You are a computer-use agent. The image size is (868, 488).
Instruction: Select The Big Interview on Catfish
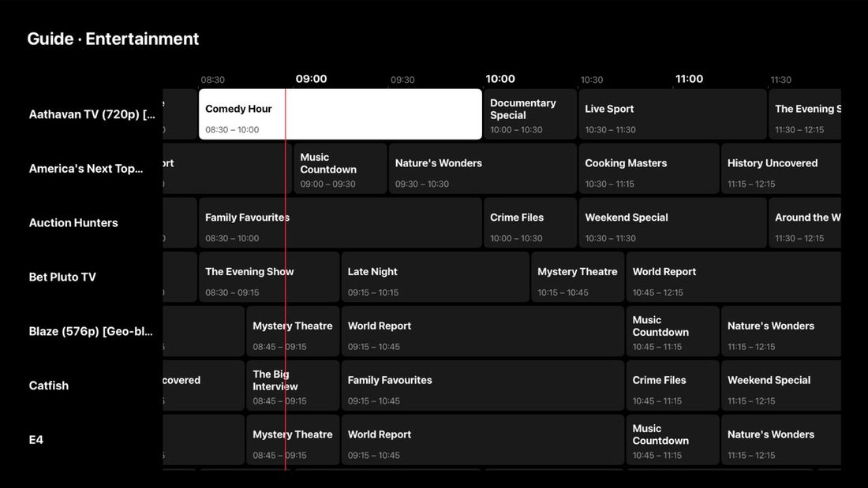pos(293,385)
